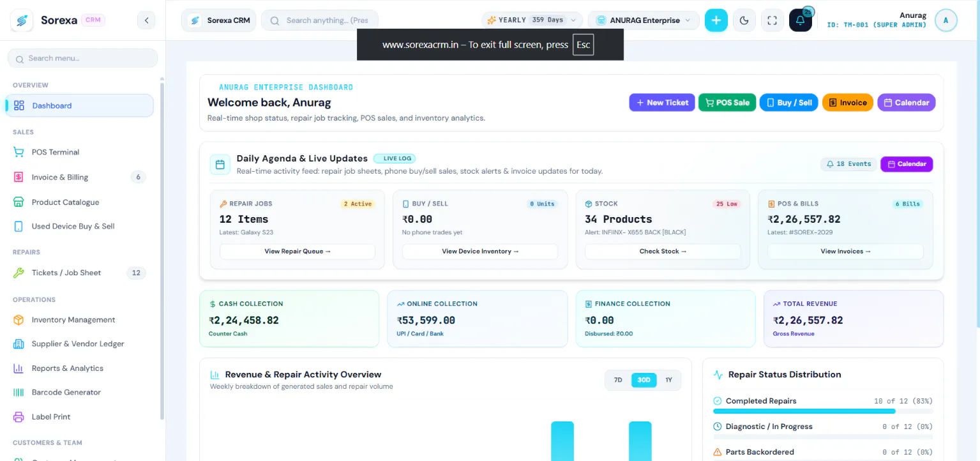The image size is (980, 461).
Task: Open Label Print menu item
Action: tap(80, 417)
